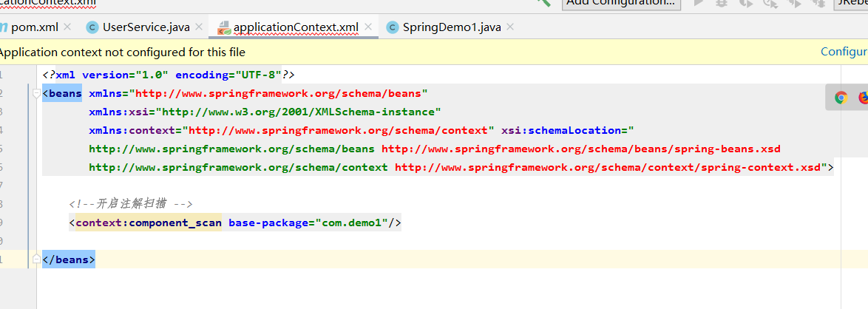Click the green Build hammer icon
The image size is (868, 309).
(x=543, y=2)
